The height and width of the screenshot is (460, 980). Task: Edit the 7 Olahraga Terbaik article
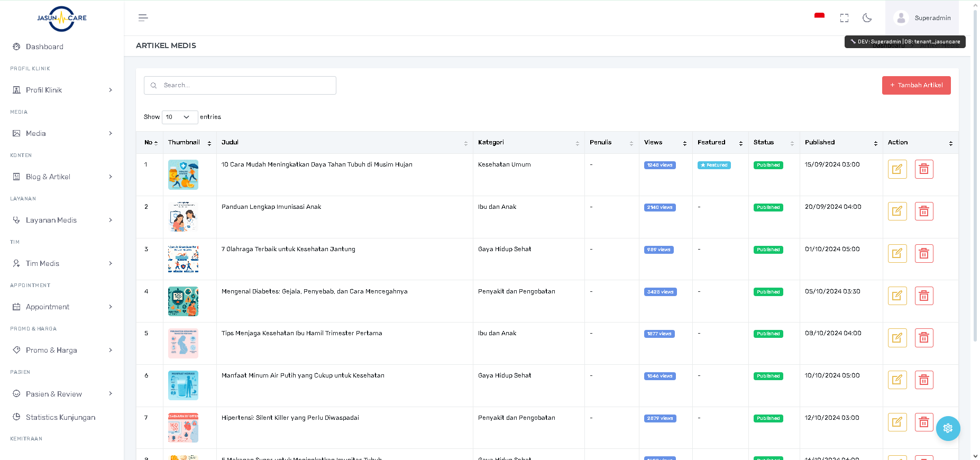897,254
